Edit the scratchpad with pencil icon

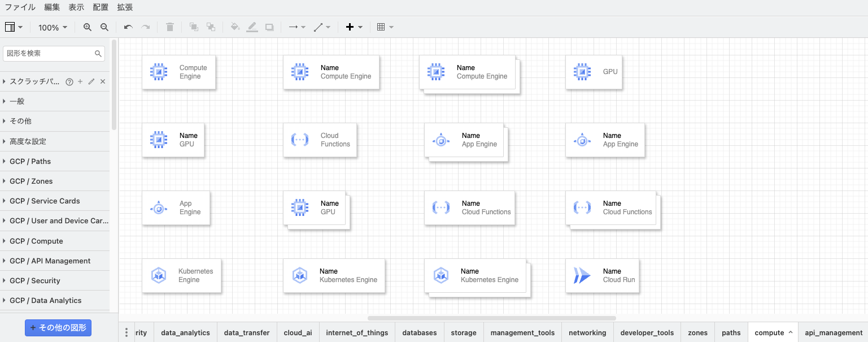tap(91, 81)
